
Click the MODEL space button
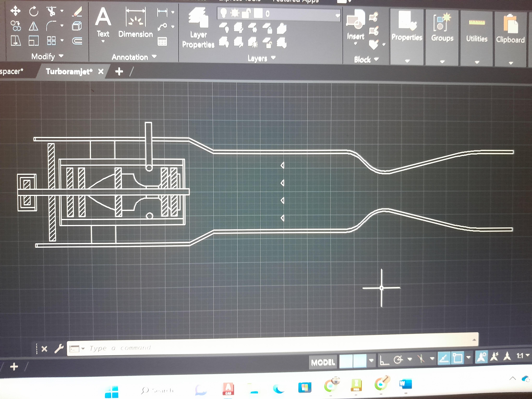(323, 362)
